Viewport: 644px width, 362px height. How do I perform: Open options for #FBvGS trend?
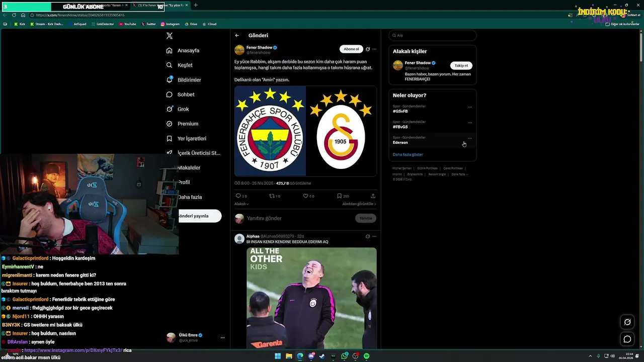click(x=470, y=123)
